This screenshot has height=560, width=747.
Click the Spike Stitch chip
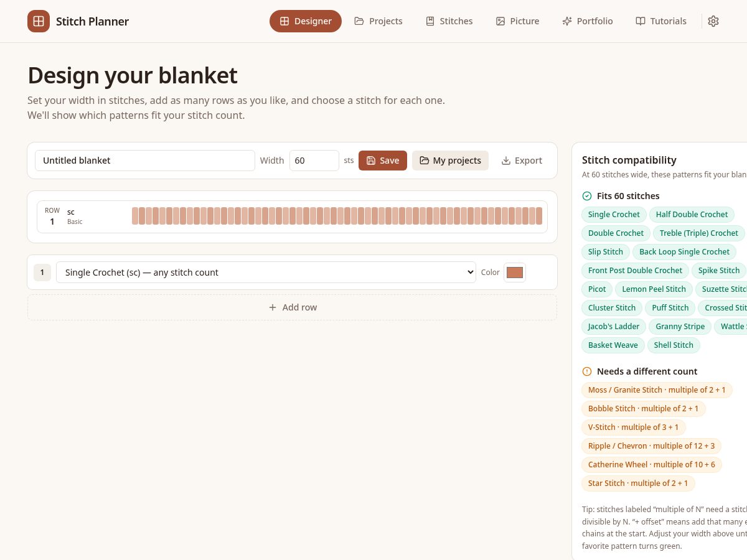click(718, 271)
